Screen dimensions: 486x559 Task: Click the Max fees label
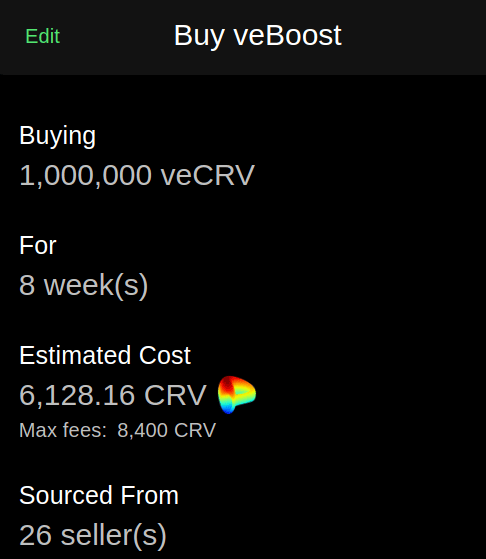[63, 430]
